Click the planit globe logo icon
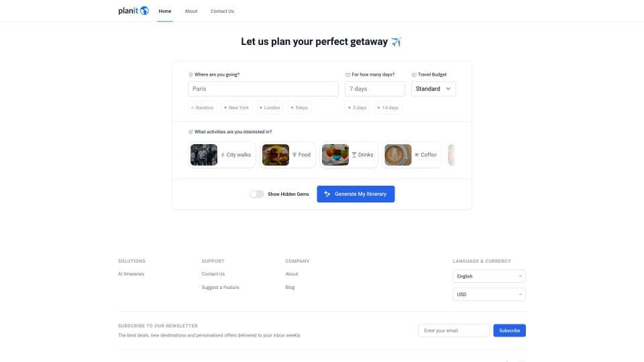The image size is (644, 362). pos(144,11)
